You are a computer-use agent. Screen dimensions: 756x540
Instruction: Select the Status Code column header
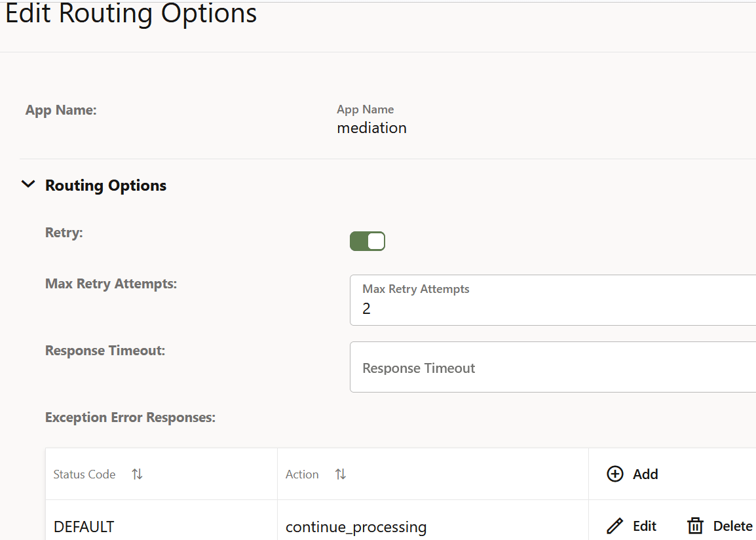point(85,474)
